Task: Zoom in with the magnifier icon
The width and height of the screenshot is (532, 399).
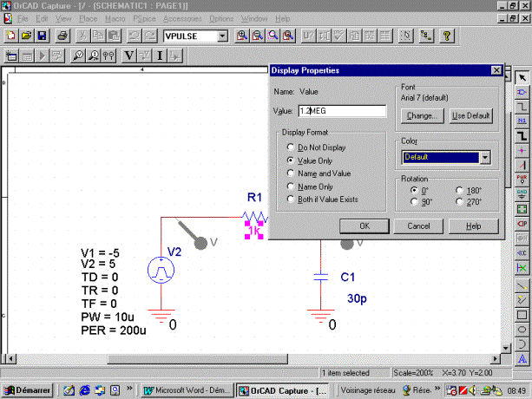Action: 242,36
